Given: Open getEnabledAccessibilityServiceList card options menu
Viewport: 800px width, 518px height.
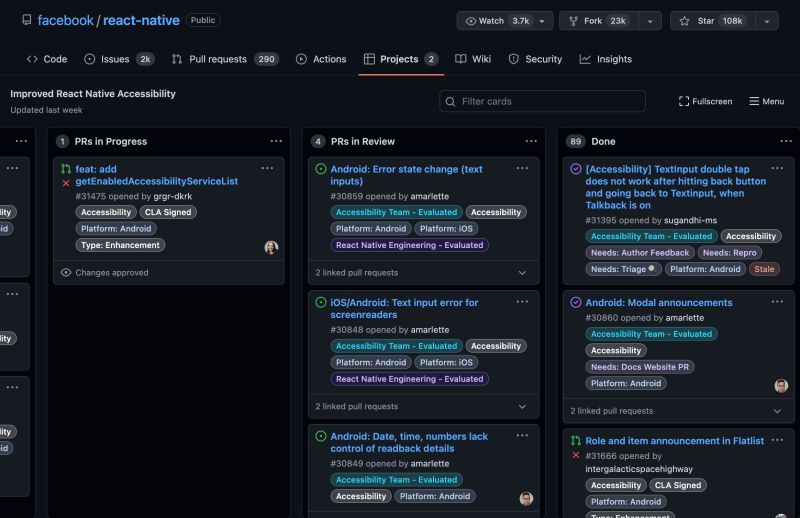Looking at the screenshot, I should pos(267,168).
